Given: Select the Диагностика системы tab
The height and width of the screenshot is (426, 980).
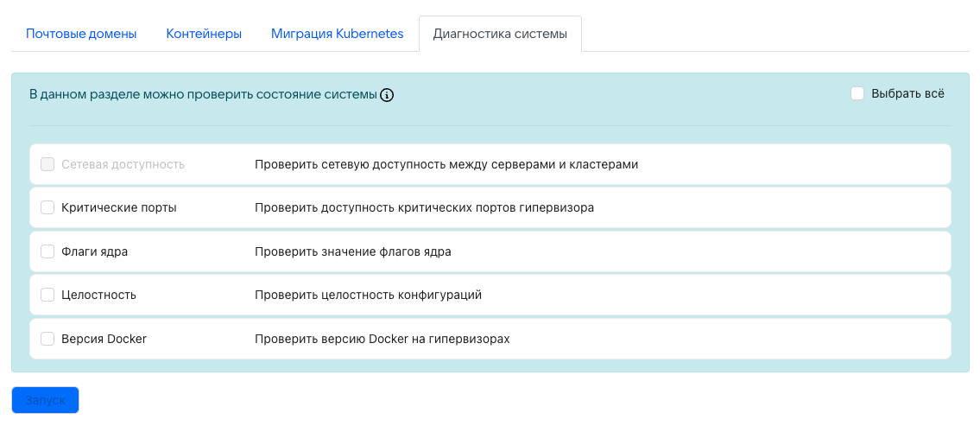Looking at the screenshot, I should coord(500,35).
